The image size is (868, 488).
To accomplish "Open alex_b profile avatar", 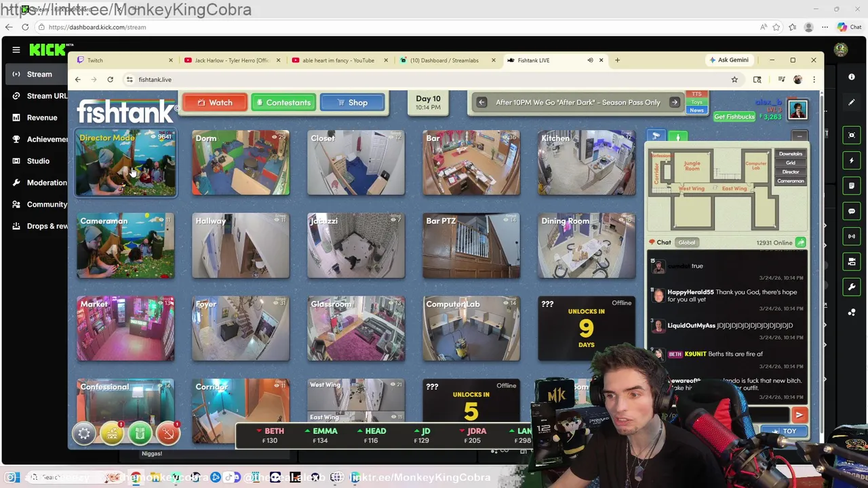I will 797,108.
